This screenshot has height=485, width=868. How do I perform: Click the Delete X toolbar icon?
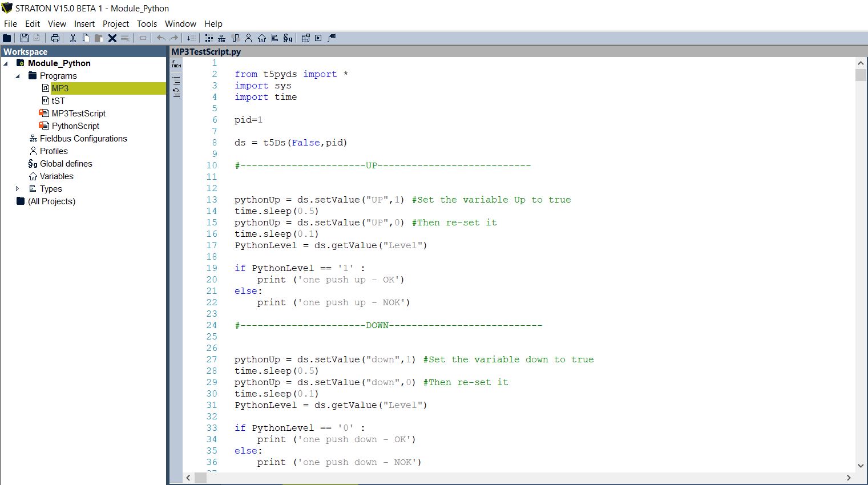click(x=112, y=38)
